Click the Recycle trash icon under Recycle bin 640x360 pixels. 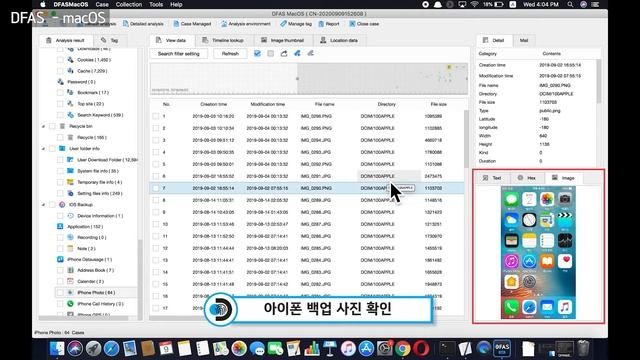tap(71, 138)
